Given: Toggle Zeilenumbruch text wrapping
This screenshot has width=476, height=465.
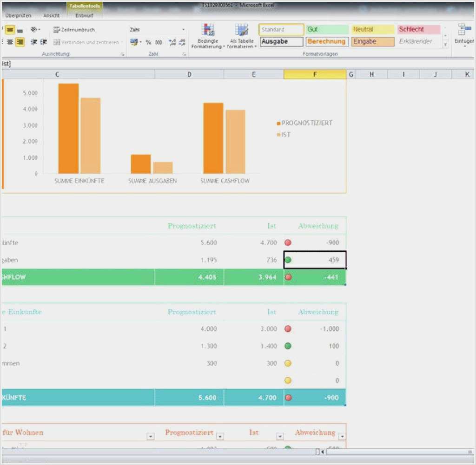Looking at the screenshot, I should pyautogui.click(x=74, y=30).
